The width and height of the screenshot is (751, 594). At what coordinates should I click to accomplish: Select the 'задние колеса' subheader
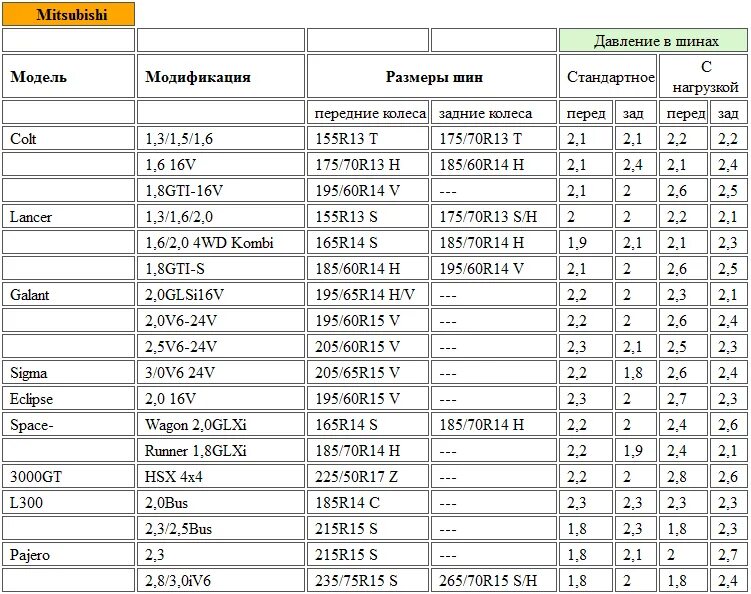pyautogui.click(x=494, y=113)
